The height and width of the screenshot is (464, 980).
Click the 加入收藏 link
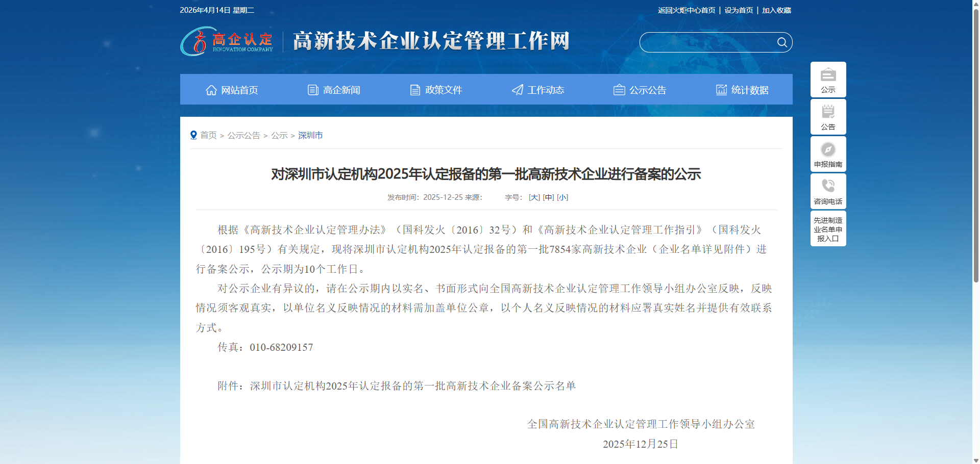coord(776,10)
